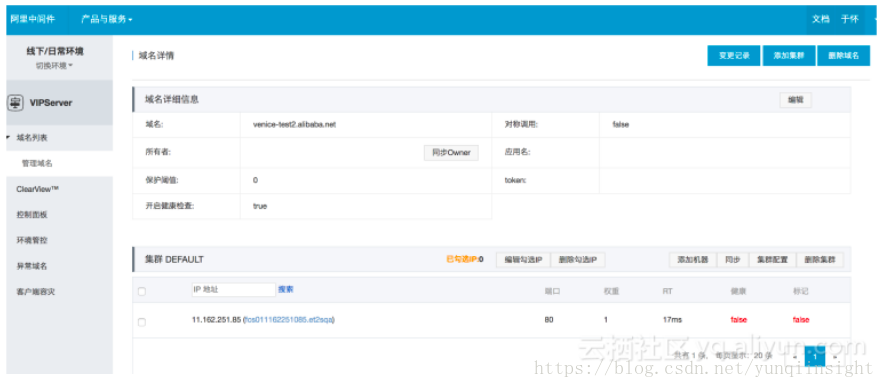
Task: Click the 添加集群 button
Action: [x=788, y=56]
